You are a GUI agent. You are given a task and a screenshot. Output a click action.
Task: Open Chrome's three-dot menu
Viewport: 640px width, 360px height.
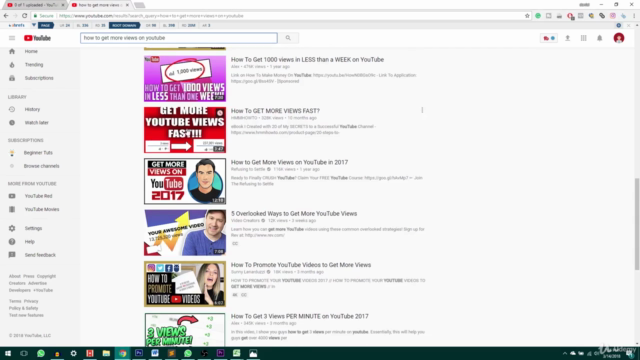(x=634, y=16)
